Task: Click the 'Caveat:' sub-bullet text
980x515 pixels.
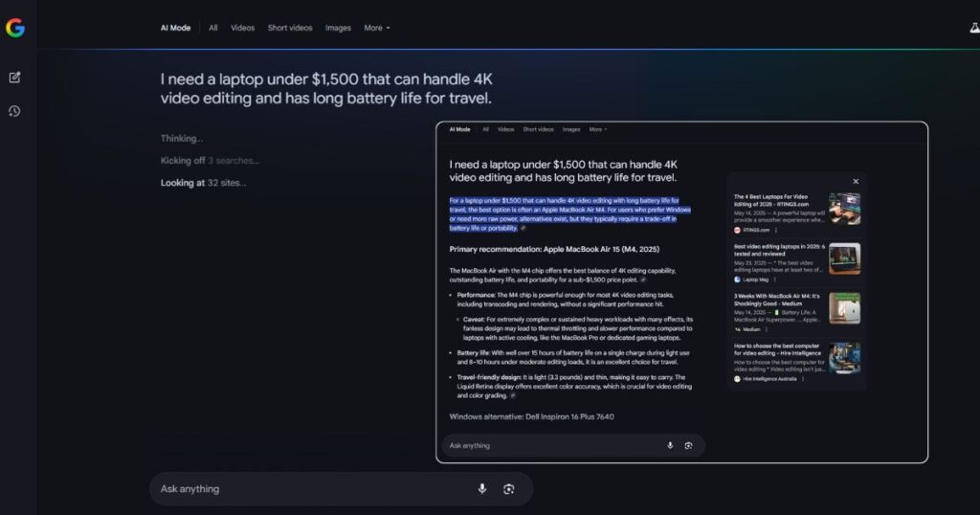Action: [577, 328]
